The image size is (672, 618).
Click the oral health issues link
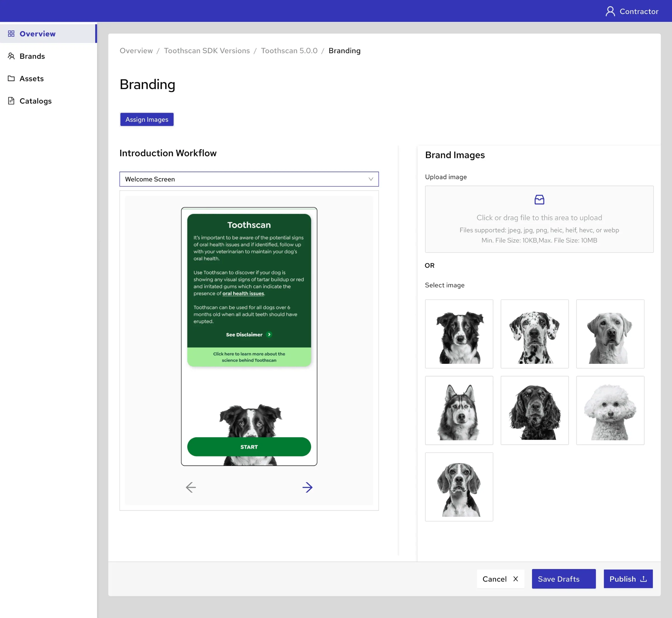click(x=243, y=293)
